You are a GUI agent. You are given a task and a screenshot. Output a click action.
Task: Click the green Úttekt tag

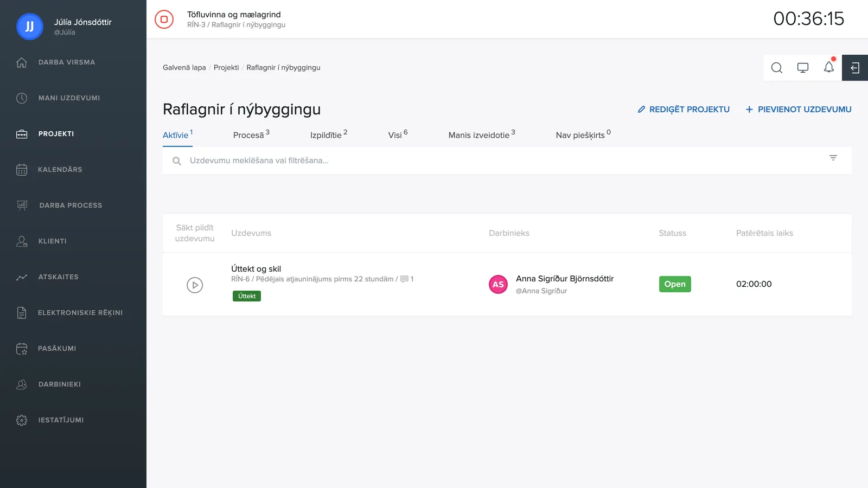pyautogui.click(x=247, y=296)
